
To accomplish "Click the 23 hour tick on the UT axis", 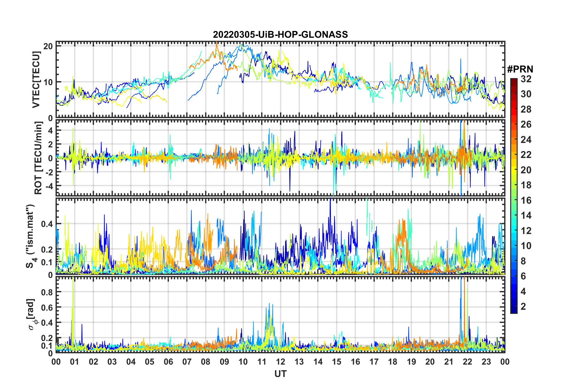I will (486, 362).
